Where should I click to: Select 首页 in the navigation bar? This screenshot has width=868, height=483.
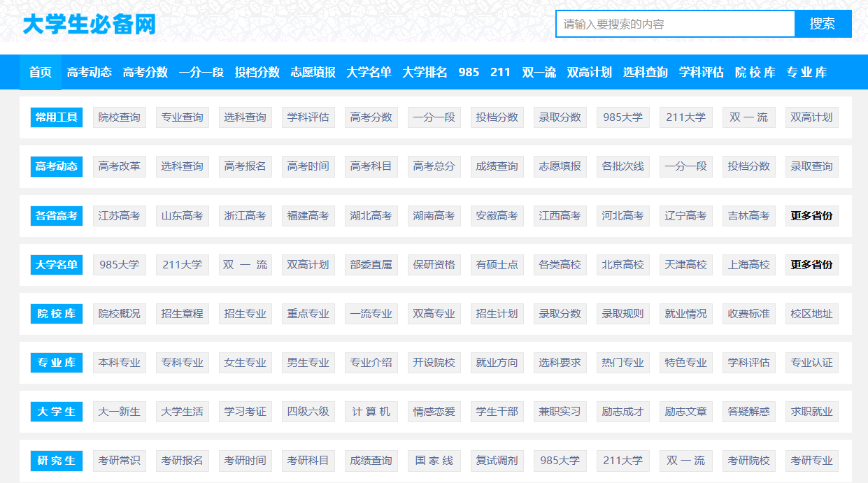pos(41,72)
